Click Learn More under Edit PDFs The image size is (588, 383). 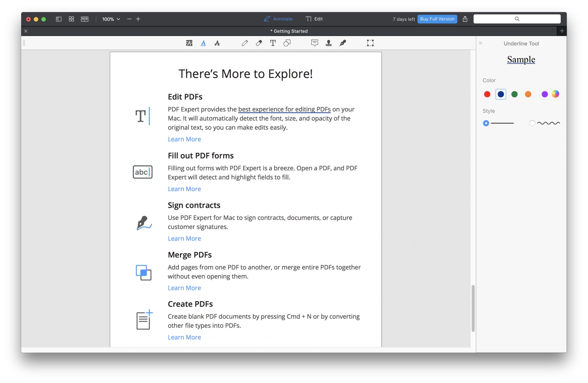[184, 139]
